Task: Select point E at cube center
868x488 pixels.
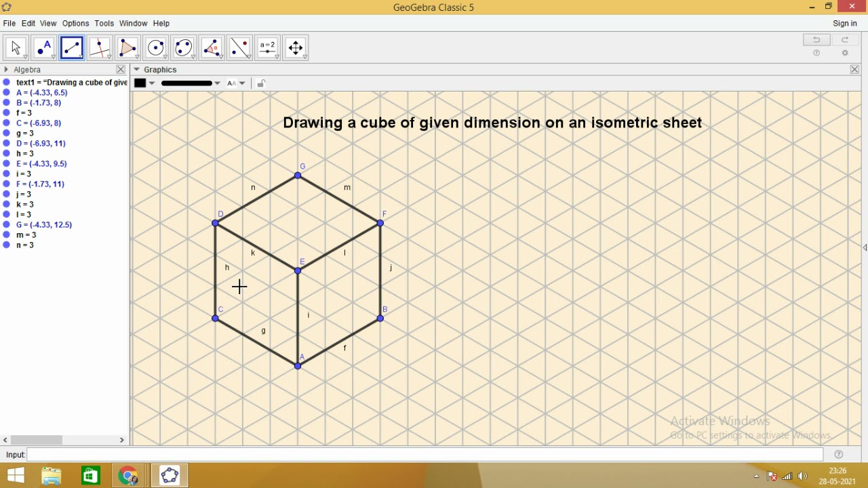Action: click(x=298, y=271)
